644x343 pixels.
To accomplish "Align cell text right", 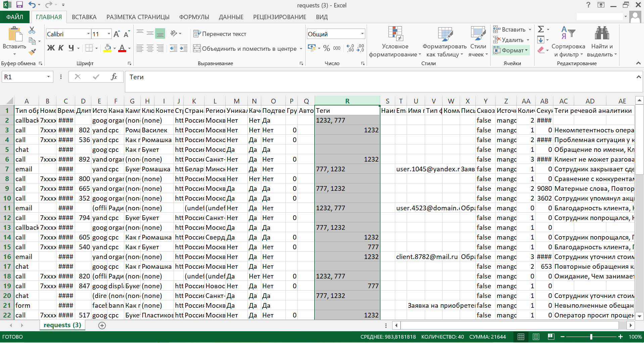I will (160, 48).
